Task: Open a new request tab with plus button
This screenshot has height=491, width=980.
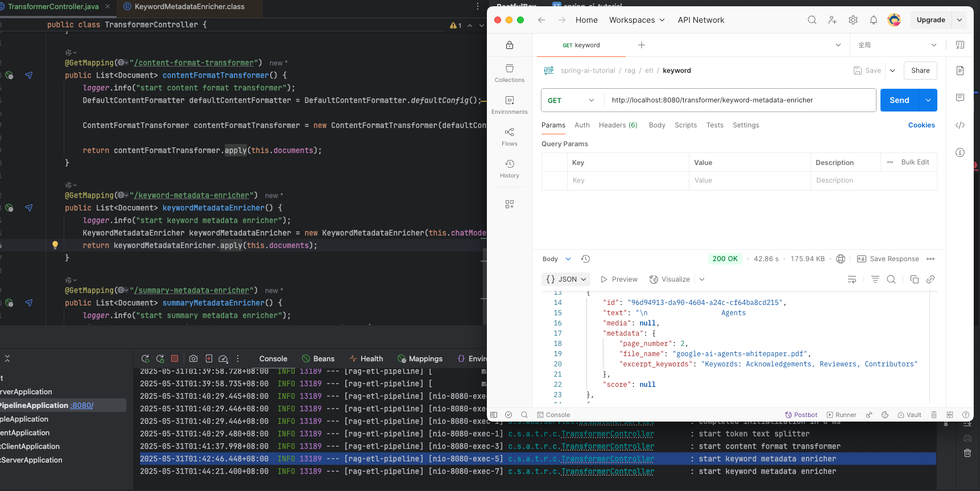Action: [642, 45]
